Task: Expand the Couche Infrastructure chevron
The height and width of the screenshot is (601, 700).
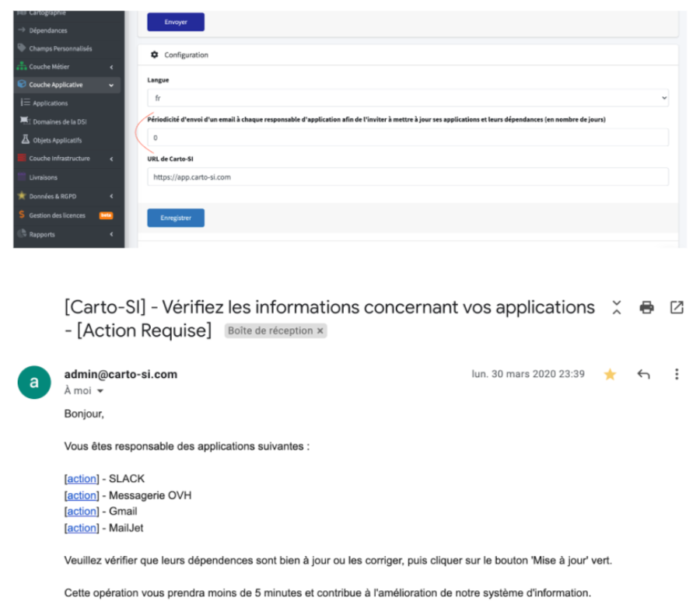Action: click(x=111, y=159)
